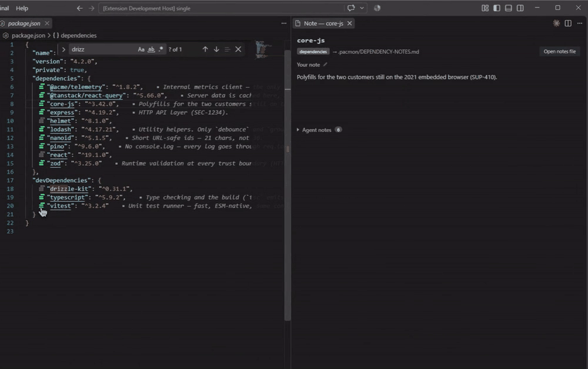Click note icon beside pino
The height and width of the screenshot is (369, 588).
pos(42,146)
